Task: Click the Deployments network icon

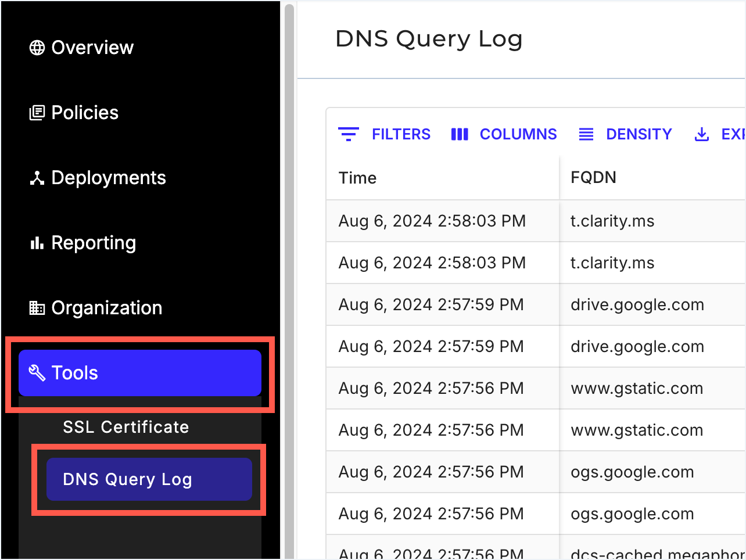Action: (37, 178)
